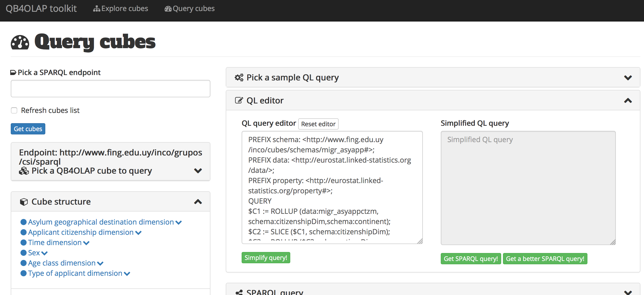
Task: Click the Reset editor button
Action: (318, 124)
